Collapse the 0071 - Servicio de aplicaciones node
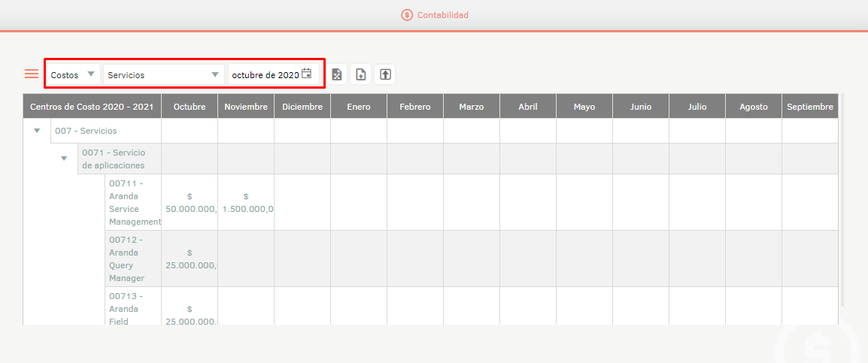 [x=64, y=159]
